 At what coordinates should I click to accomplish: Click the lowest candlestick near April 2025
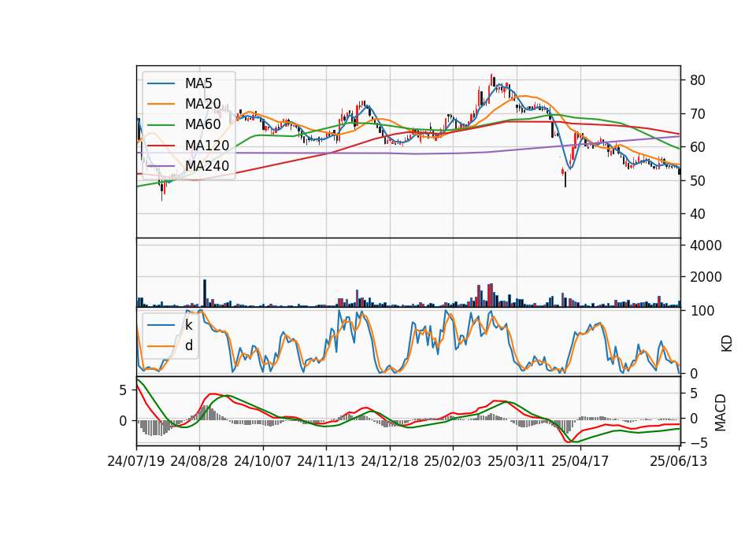coord(565,178)
